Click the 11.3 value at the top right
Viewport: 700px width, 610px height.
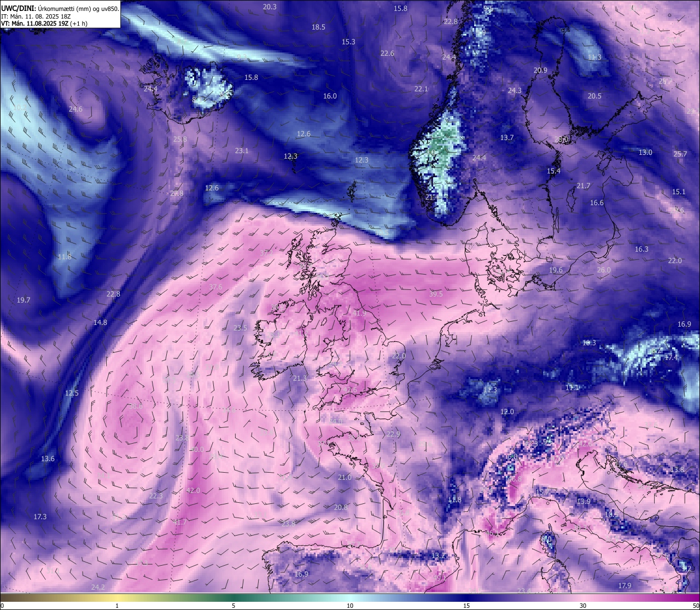(x=594, y=57)
